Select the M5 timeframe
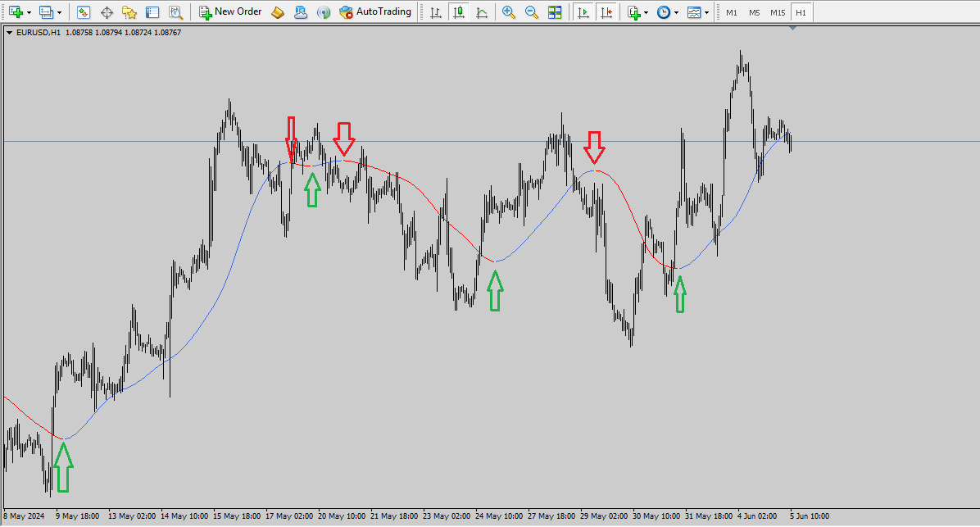 [754, 13]
